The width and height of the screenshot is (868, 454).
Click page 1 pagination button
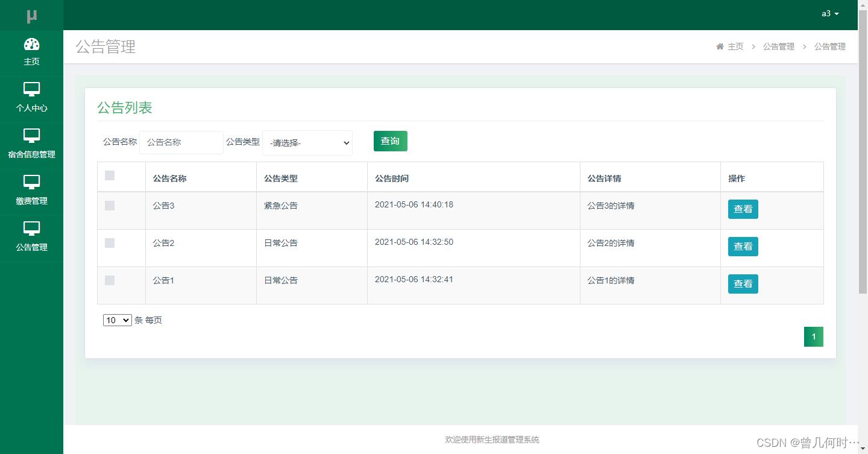coord(814,337)
